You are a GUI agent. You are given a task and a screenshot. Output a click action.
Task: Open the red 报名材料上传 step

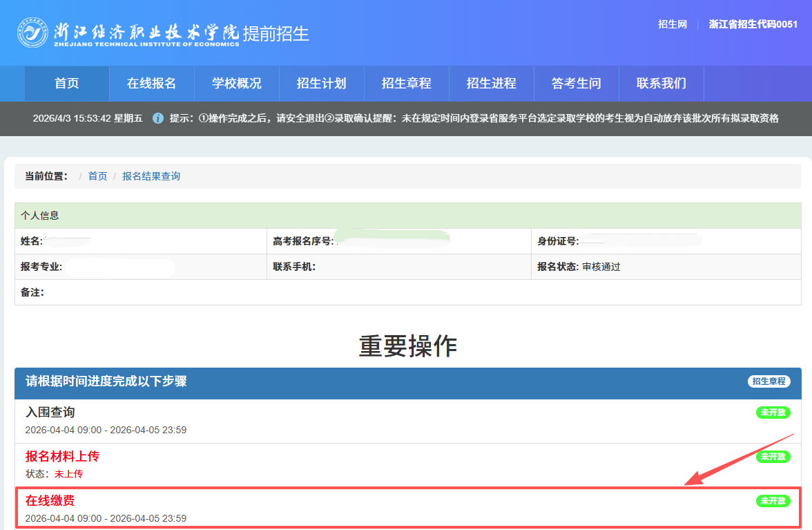click(x=63, y=457)
